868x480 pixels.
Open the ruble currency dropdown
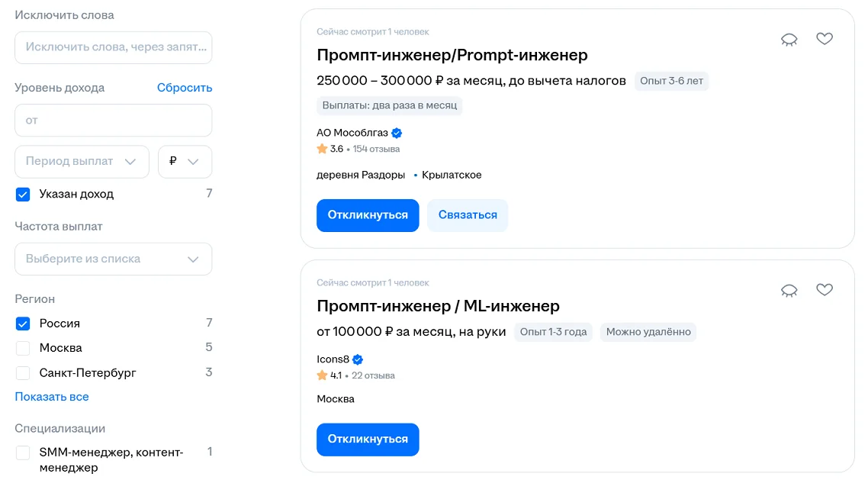point(185,162)
